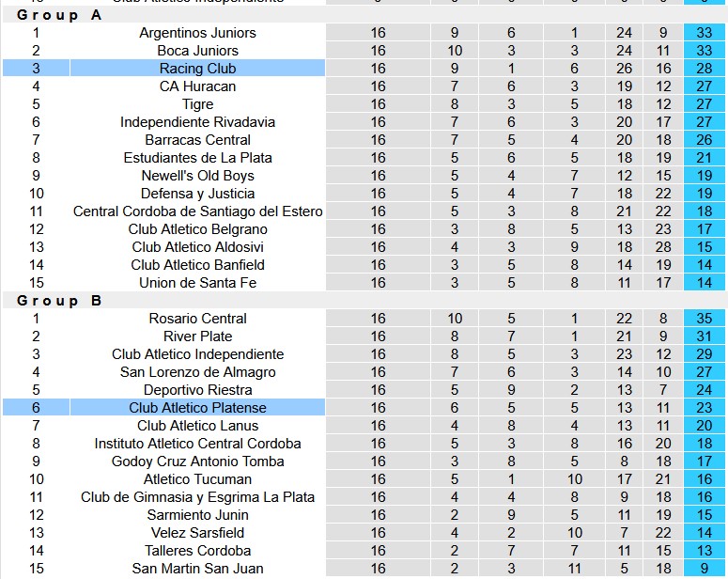Screen dimensions: 728x579
Task: Click Racing Club's 28 points cell
Action: click(x=704, y=69)
